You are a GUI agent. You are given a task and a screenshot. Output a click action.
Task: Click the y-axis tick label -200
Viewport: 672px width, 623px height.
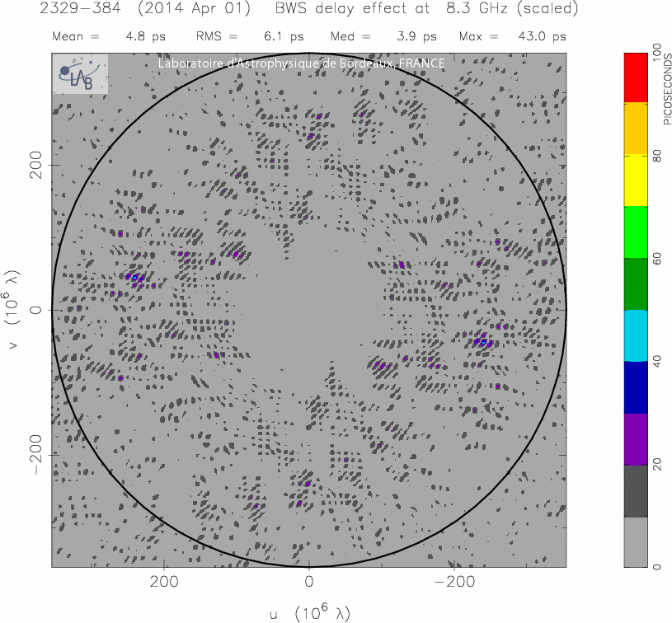pos(36,455)
